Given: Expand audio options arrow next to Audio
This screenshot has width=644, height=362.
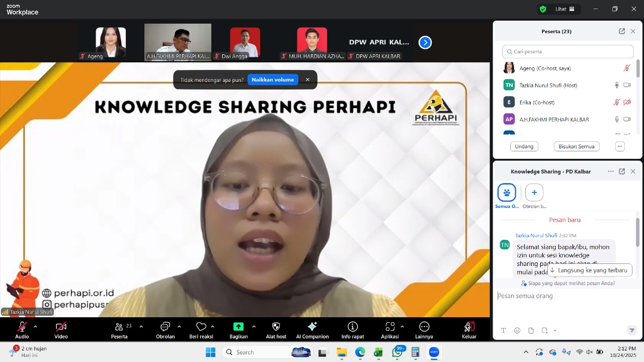Looking at the screenshot, I should pyautogui.click(x=35, y=327).
